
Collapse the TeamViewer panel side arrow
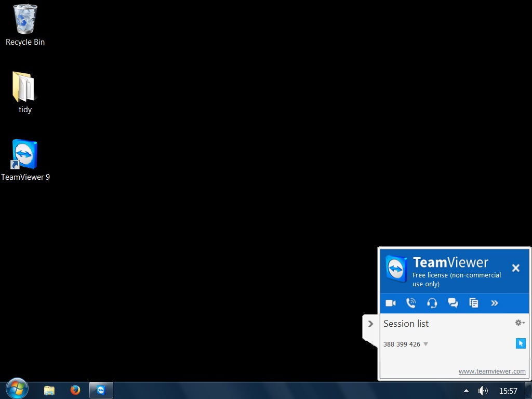[x=370, y=324]
